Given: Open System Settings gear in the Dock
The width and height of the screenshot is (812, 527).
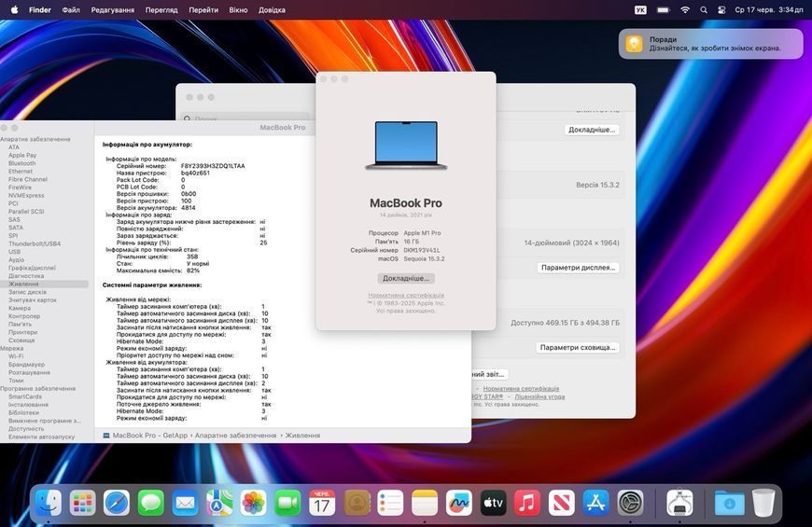Looking at the screenshot, I should pos(630,502).
